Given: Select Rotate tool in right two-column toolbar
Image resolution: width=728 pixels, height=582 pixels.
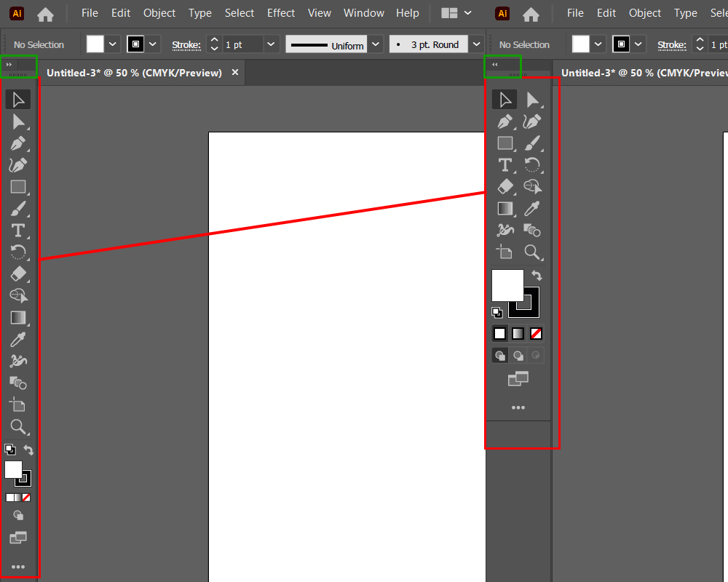Looking at the screenshot, I should (x=532, y=165).
